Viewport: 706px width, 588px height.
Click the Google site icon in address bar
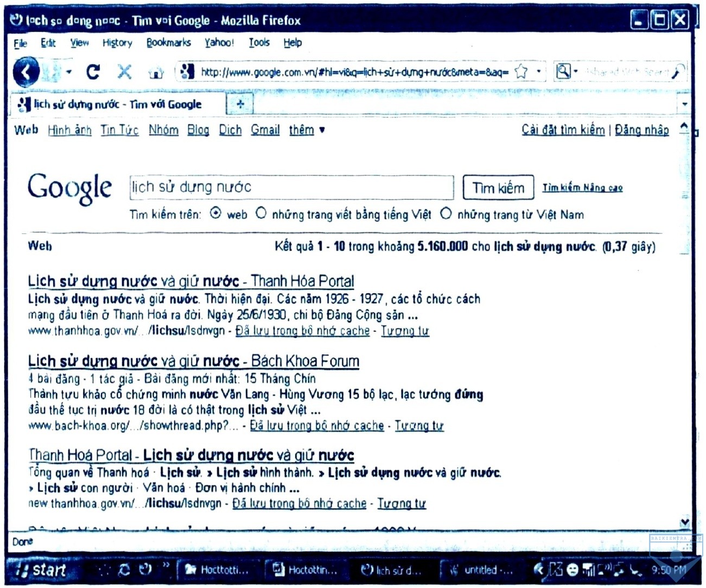click(x=187, y=72)
